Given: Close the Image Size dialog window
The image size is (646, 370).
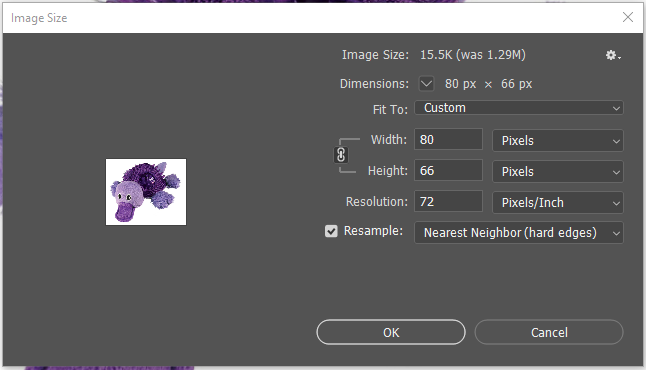Looking at the screenshot, I should point(628,17).
